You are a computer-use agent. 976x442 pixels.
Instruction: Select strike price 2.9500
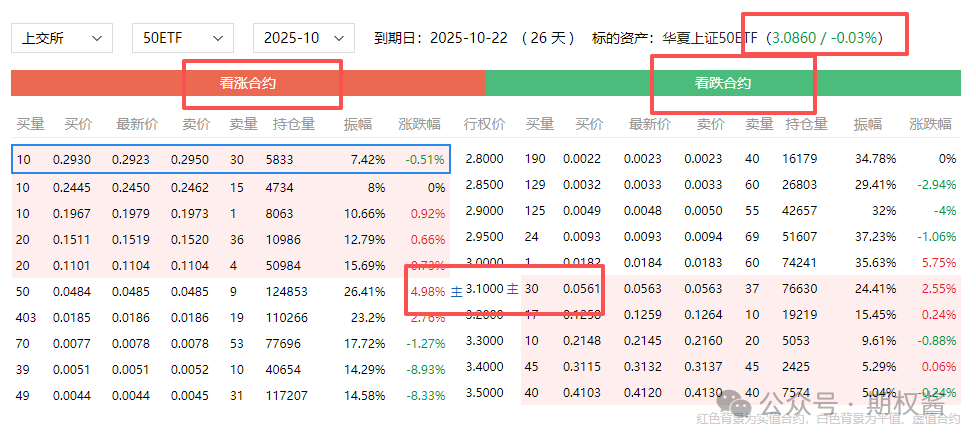click(x=484, y=237)
